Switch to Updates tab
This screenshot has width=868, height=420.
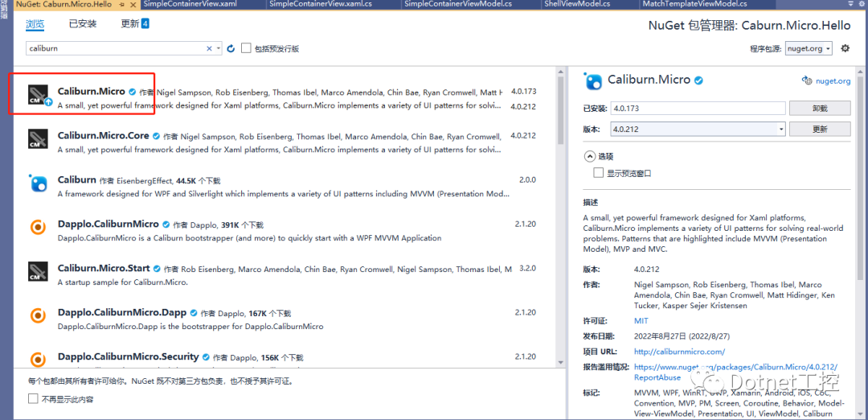coord(135,24)
